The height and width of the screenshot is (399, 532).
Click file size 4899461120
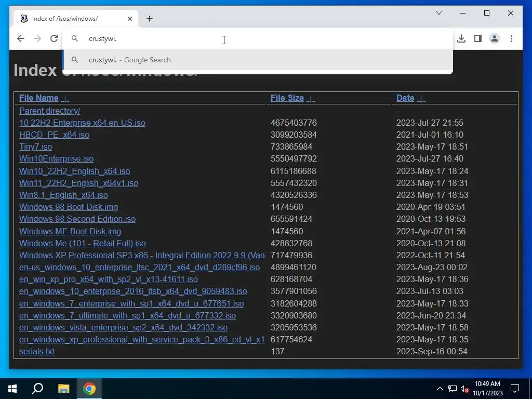pos(294,268)
